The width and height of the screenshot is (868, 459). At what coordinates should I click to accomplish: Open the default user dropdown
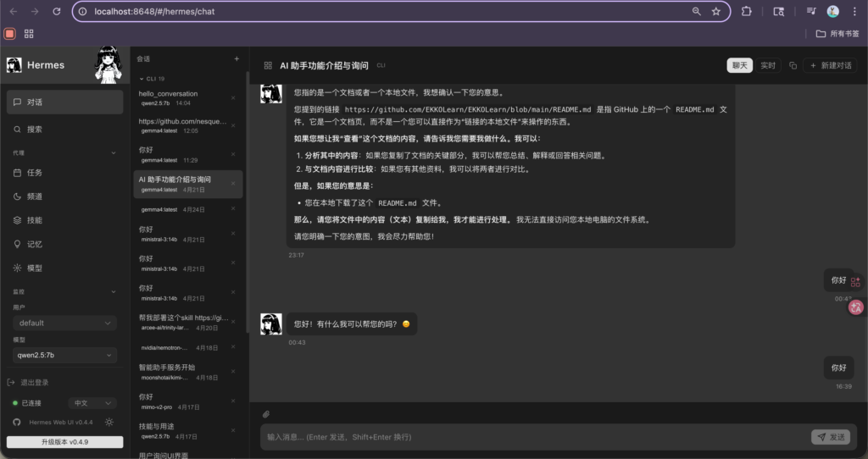pyautogui.click(x=64, y=323)
